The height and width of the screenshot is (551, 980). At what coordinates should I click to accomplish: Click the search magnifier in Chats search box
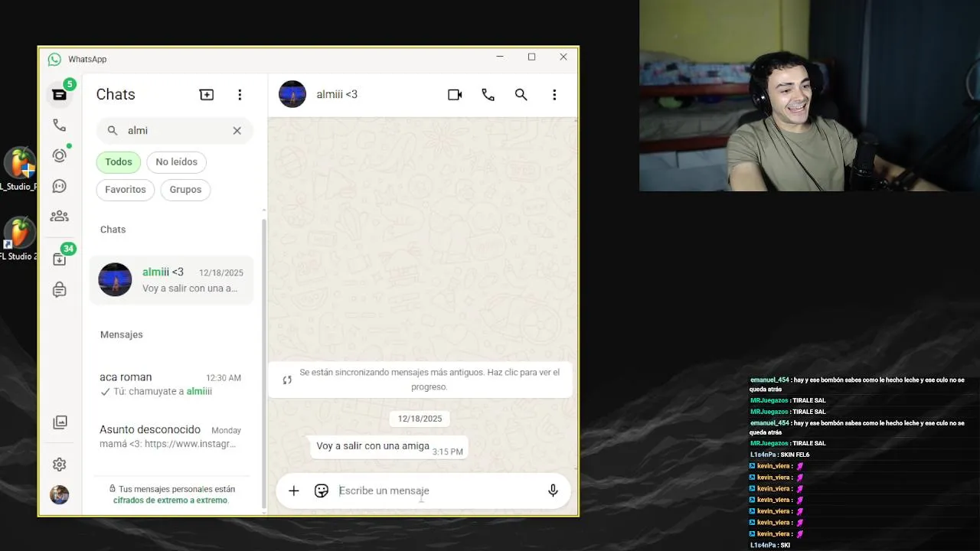click(x=113, y=131)
